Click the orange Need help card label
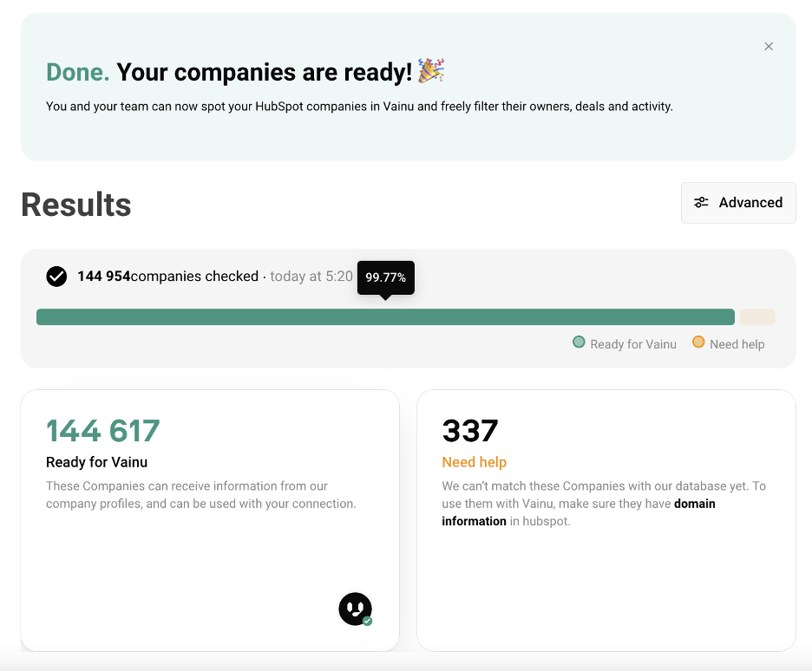Screen dimensions: 812x671 point(475,462)
